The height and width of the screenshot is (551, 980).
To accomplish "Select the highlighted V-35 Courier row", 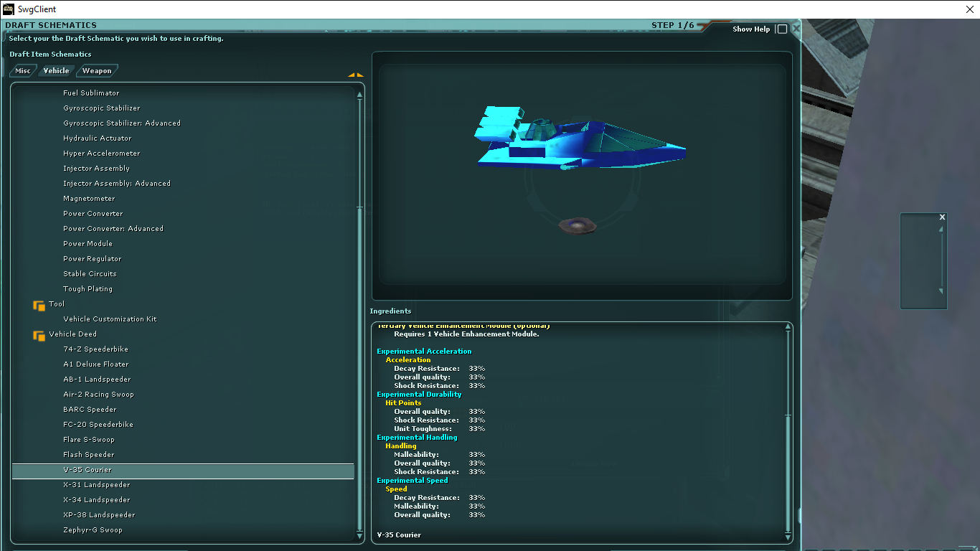I will pos(183,471).
